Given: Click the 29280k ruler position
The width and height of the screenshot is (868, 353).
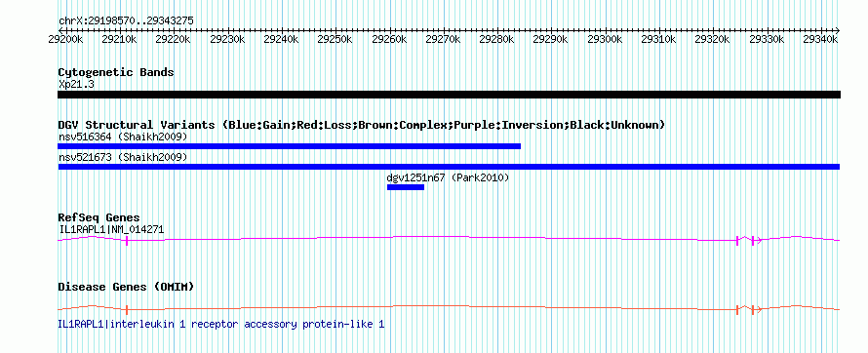Looking at the screenshot, I should click(496, 39).
